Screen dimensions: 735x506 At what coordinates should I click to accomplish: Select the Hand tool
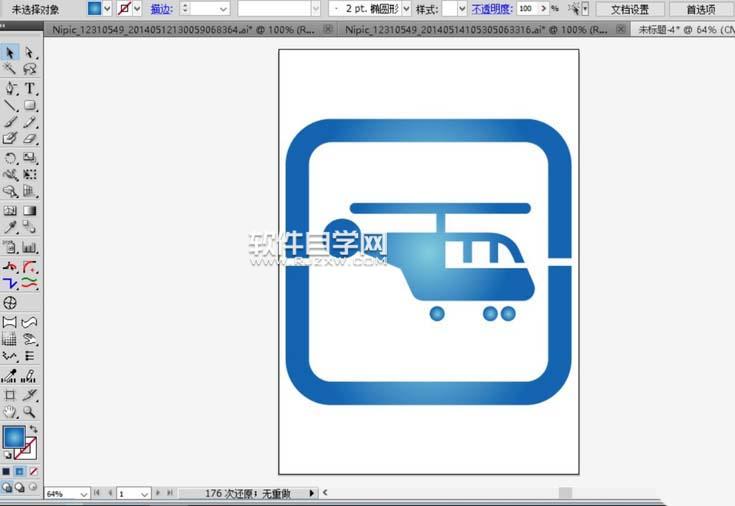click(x=10, y=411)
